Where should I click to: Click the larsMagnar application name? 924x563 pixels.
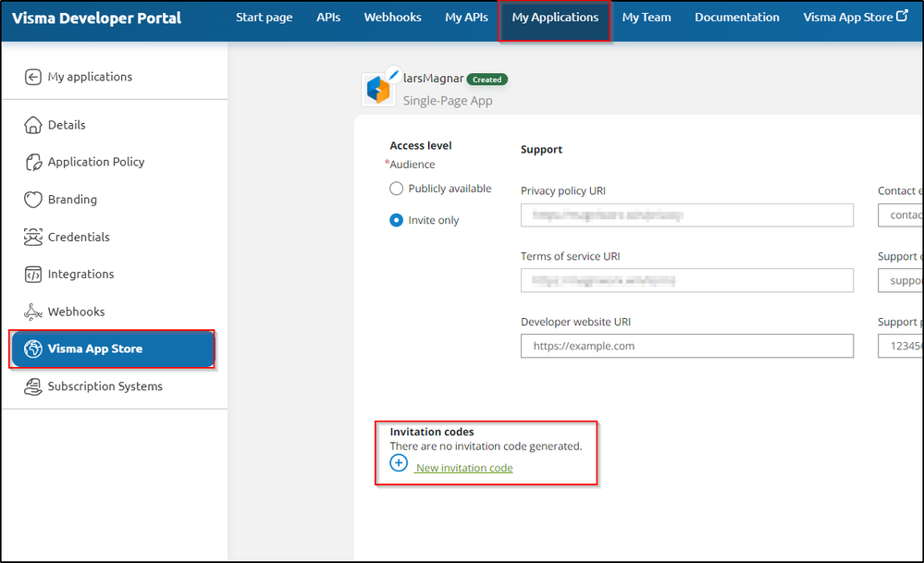tap(433, 79)
